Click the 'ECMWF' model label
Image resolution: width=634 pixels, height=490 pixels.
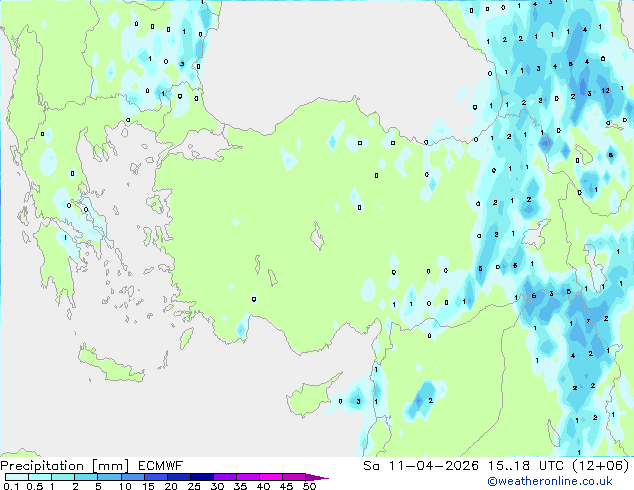tap(161, 466)
